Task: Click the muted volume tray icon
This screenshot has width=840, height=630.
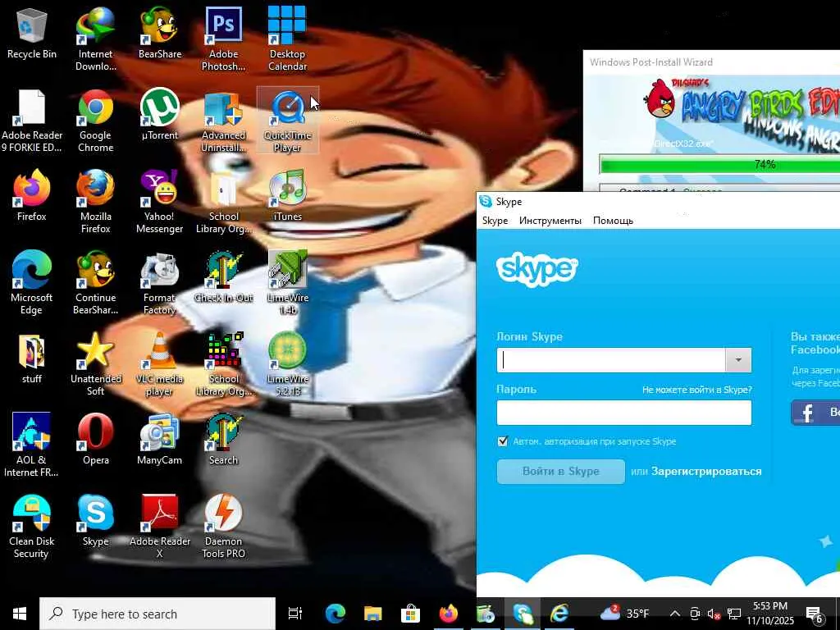Action: point(714,614)
